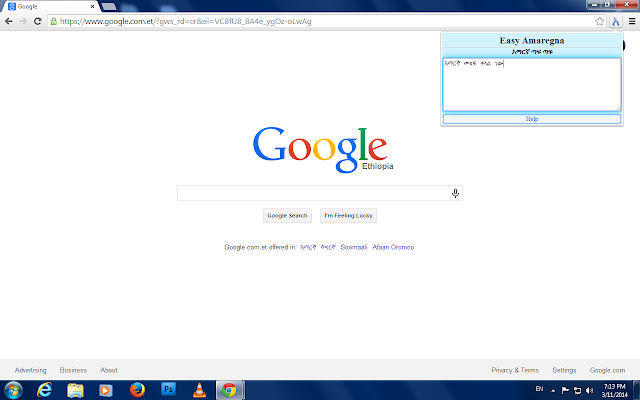Open the Advertising footer link
The width and height of the screenshot is (640, 400).
click(31, 370)
